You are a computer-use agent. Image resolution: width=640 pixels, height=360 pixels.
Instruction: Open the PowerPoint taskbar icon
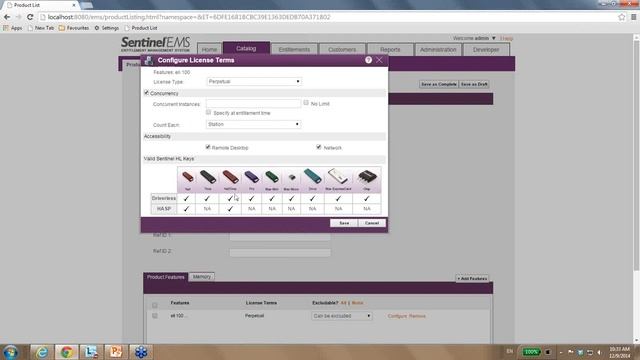click(116, 352)
